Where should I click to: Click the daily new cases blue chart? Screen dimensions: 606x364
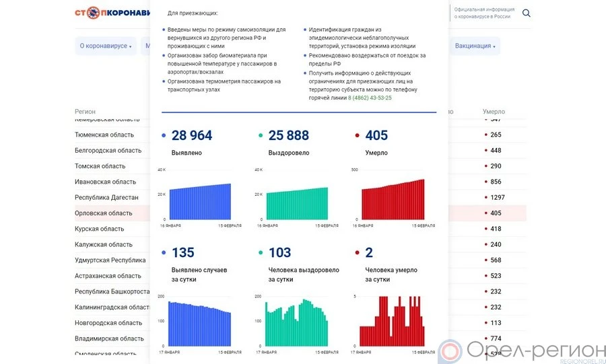(x=200, y=324)
